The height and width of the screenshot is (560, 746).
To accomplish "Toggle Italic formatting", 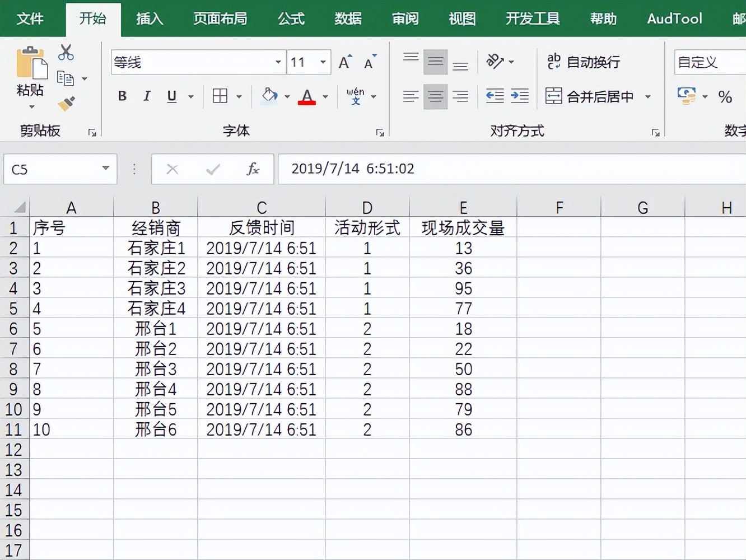I will pos(146,96).
